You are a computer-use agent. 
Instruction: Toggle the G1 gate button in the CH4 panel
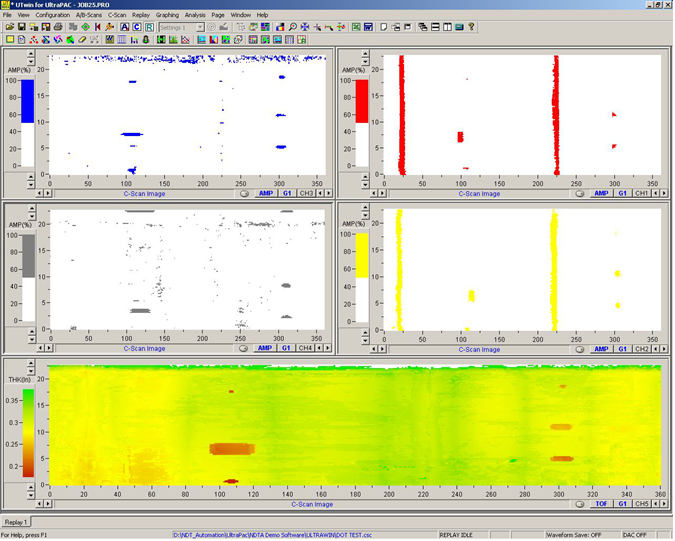[x=286, y=348]
